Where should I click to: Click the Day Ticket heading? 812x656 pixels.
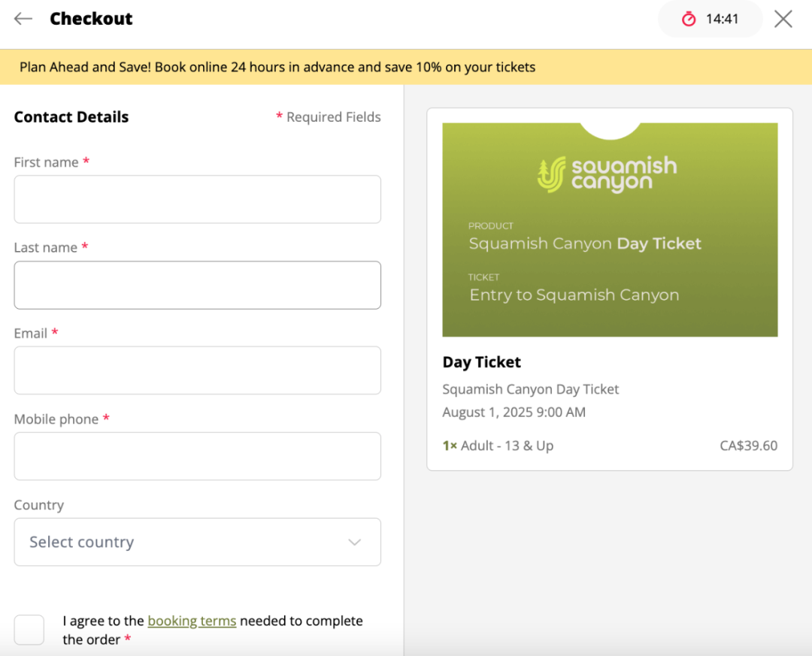[x=482, y=362]
